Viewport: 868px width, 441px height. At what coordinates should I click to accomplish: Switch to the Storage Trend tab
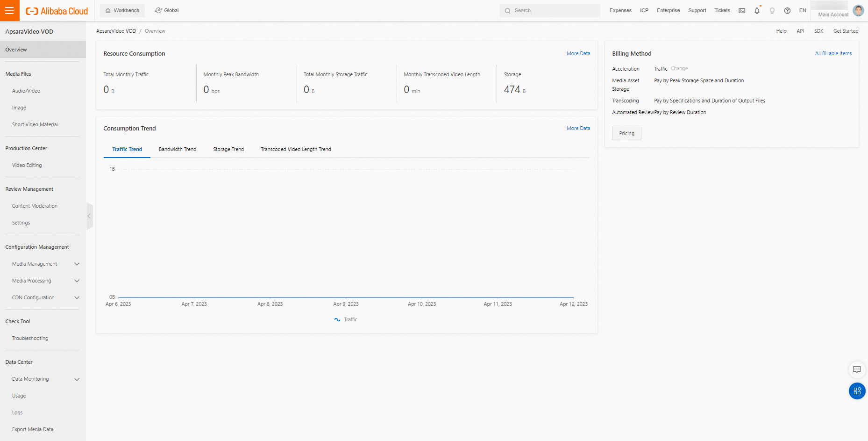[228, 149]
